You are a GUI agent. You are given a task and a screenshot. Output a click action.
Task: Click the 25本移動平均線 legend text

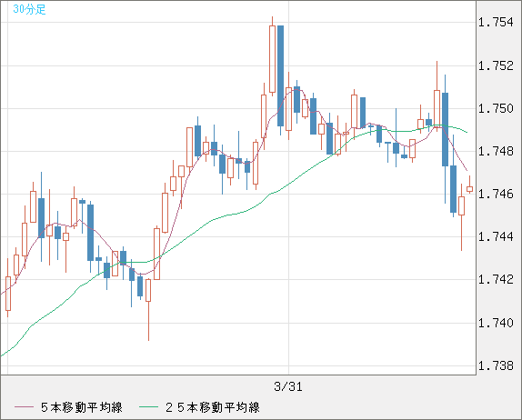click(213, 407)
